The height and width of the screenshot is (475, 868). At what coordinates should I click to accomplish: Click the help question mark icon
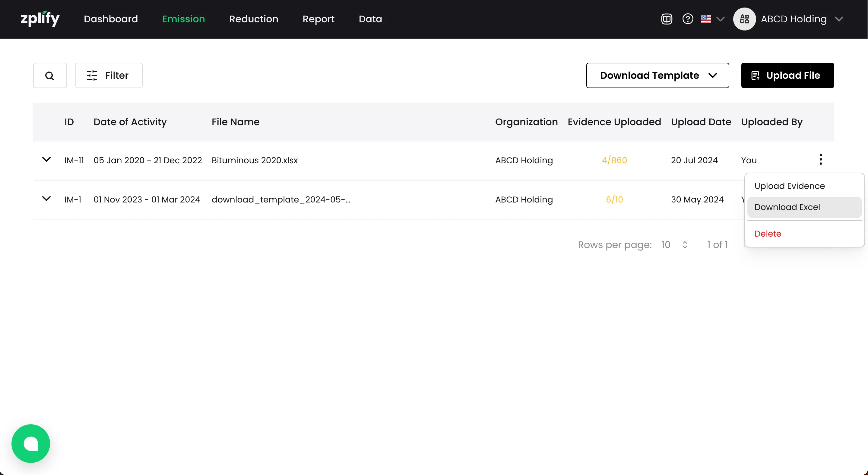coord(687,19)
